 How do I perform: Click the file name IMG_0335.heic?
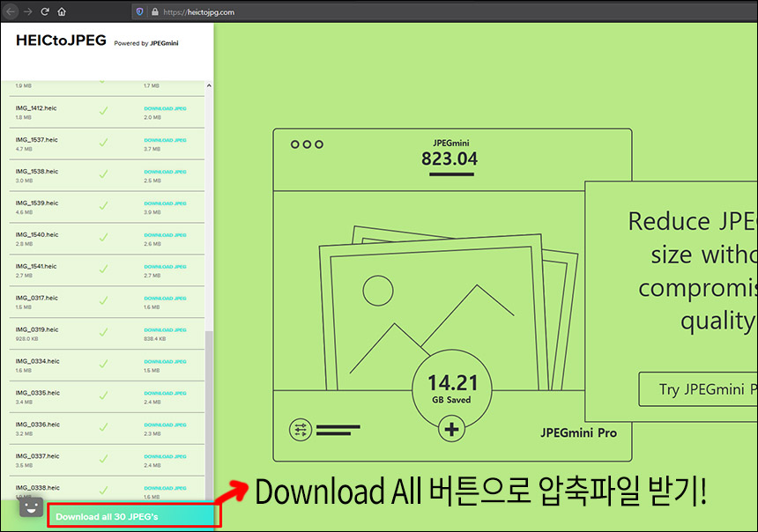pos(38,393)
